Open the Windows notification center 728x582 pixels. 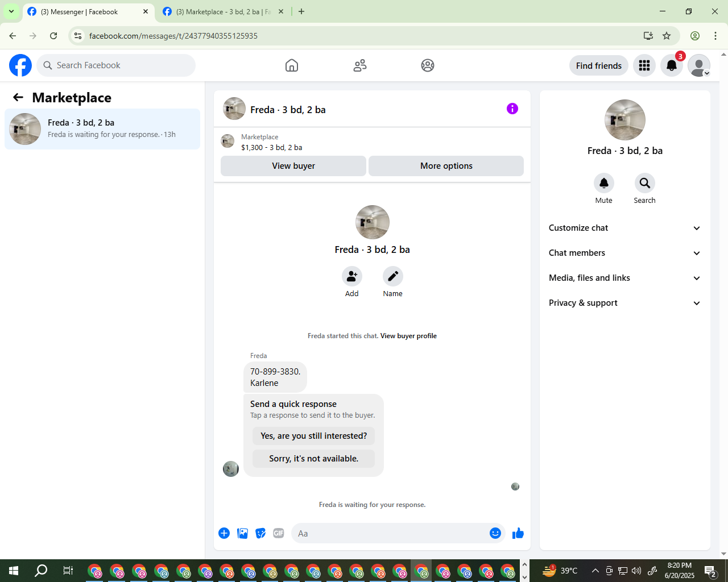(x=710, y=571)
